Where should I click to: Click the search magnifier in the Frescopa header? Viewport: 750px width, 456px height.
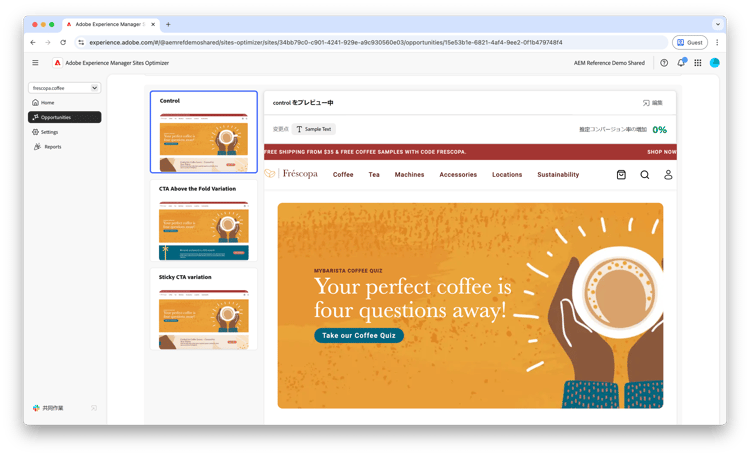645,175
